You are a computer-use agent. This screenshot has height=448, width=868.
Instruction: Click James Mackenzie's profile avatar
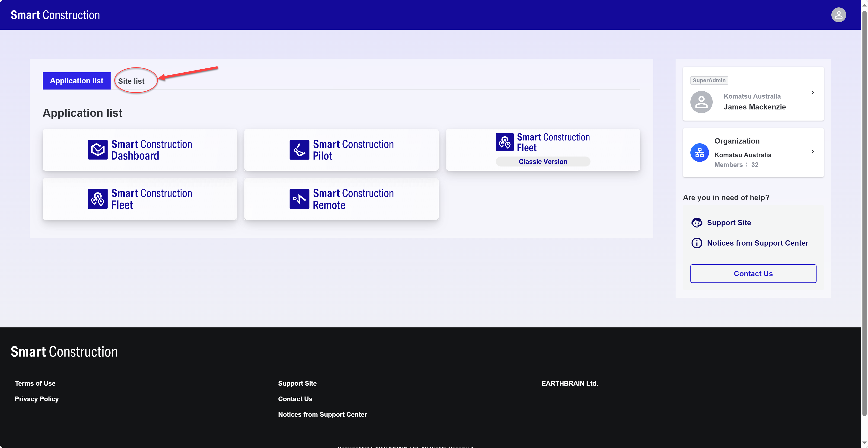click(701, 102)
